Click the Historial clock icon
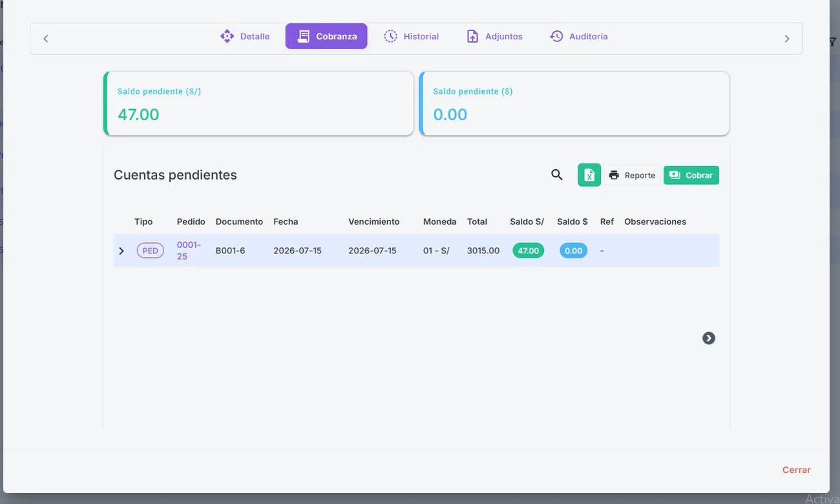Viewport: 840px width, 504px height. tap(390, 36)
